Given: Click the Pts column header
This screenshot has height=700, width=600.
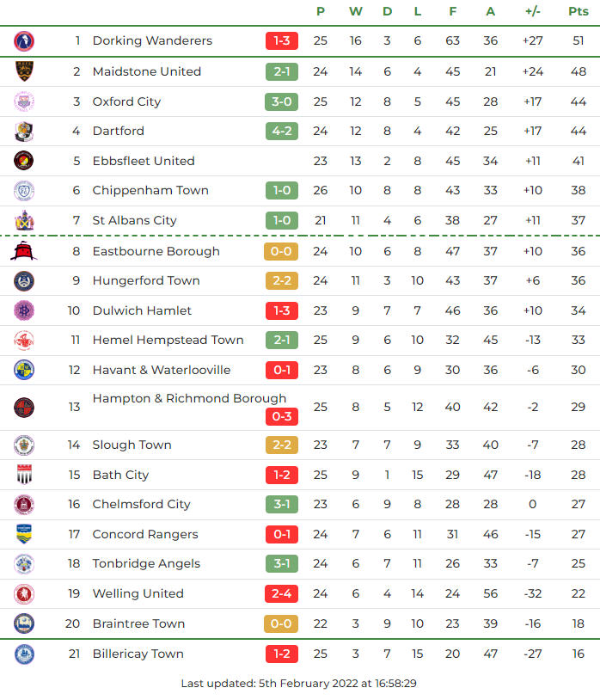Looking at the screenshot, I should coord(579,11).
